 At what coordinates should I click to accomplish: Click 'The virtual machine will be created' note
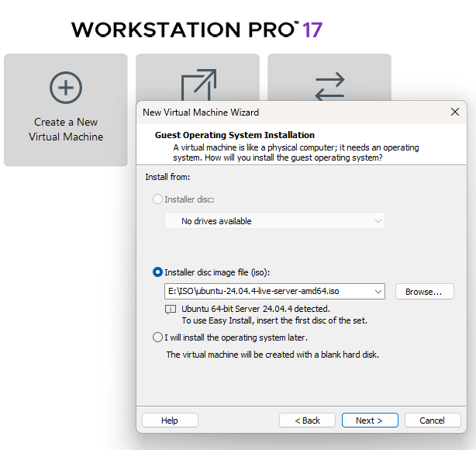[x=273, y=355]
